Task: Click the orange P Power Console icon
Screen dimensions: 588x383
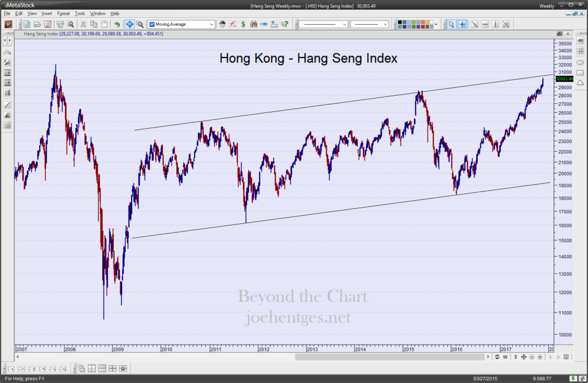Action: 8,24
